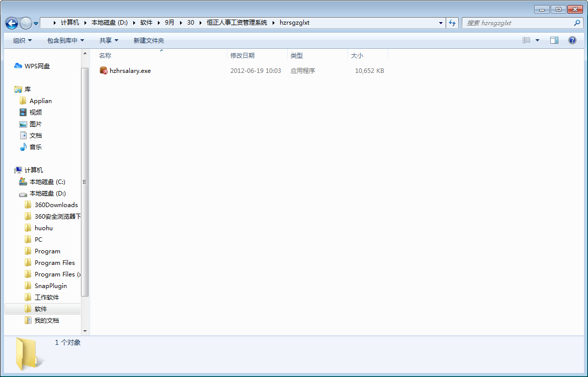Open the recent pages dropdown arrow
Viewport: 588px width, 377px height.
click(36, 23)
